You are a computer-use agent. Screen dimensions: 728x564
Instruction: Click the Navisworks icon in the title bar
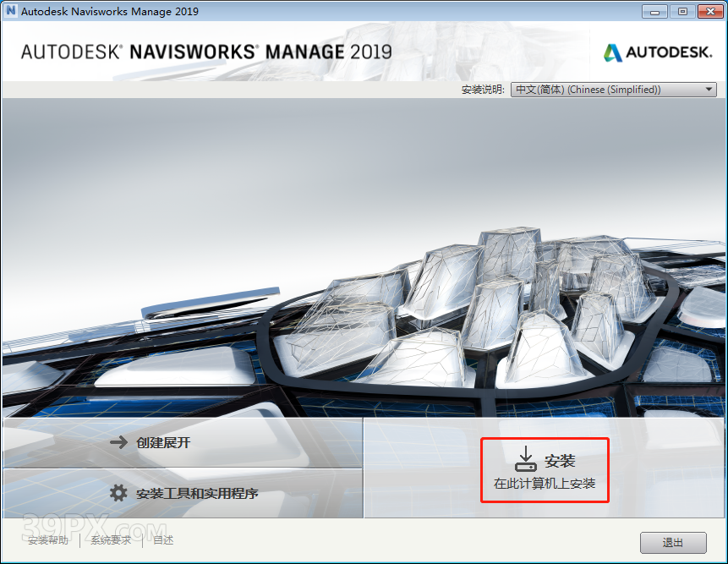point(11,11)
